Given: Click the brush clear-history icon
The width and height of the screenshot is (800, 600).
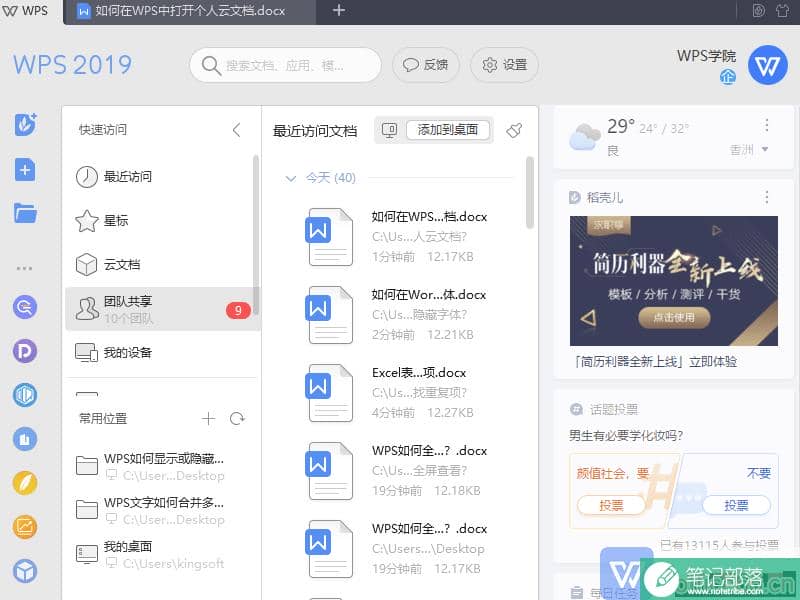Looking at the screenshot, I should [514, 131].
